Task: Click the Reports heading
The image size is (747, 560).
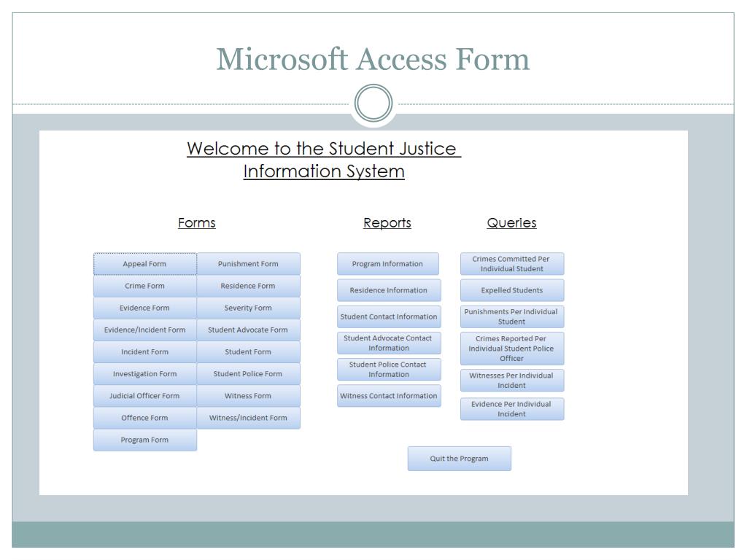Action: (x=387, y=223)
